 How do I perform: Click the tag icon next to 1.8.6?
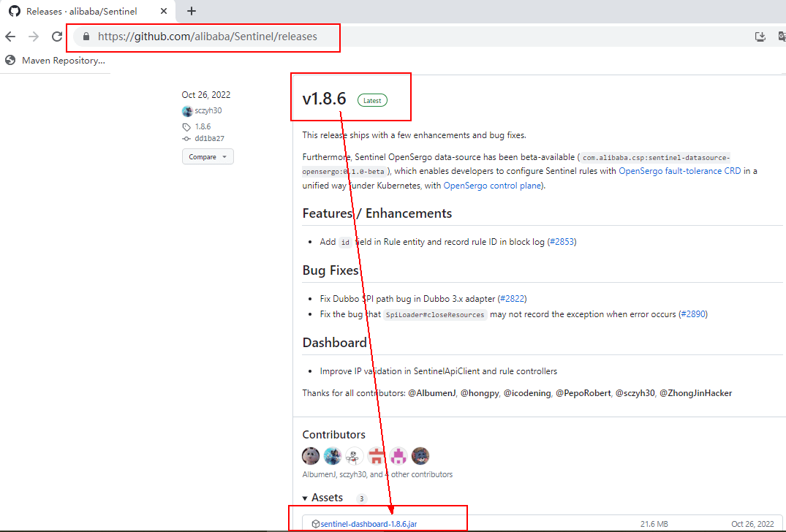(x=187, y=126)
